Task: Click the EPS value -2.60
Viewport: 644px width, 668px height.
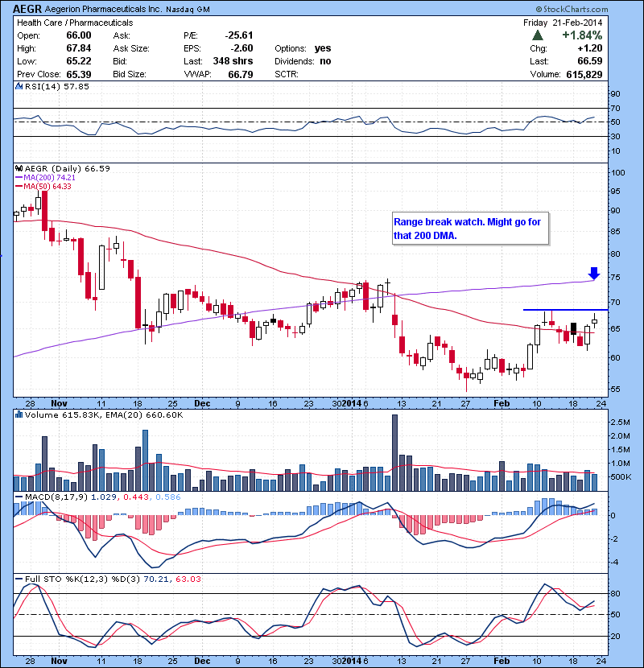Action: [x=242, y=48]
